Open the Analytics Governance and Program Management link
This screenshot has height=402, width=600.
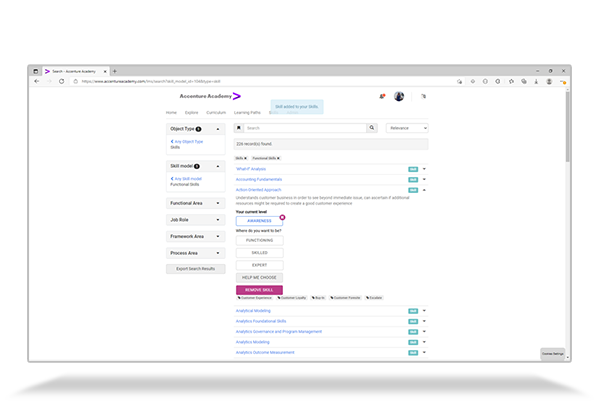pos(279,332)
